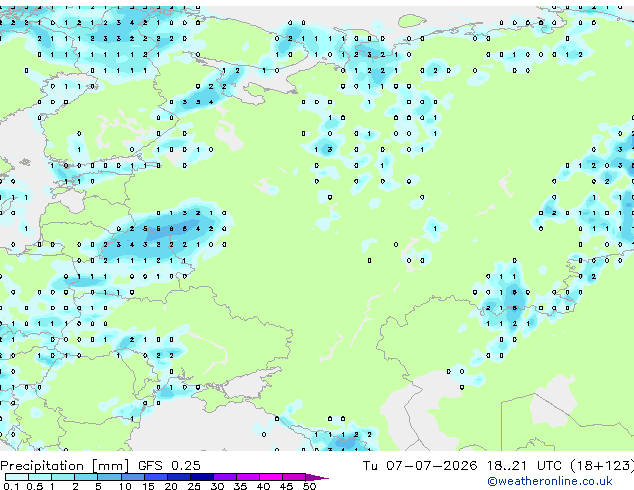The height and width of the screenshot is (490, 634).
Task: Select the 2–5 mm legend color box
Action: 86,477
